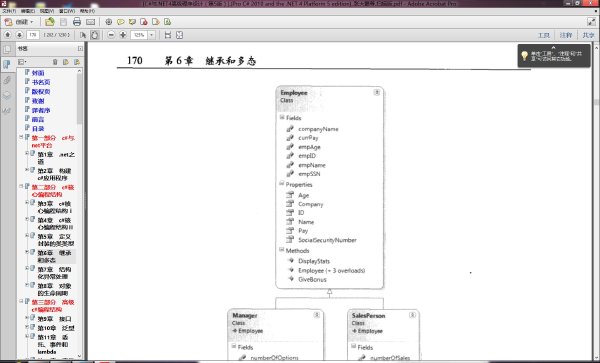Go to next page arrow
Viewport: 600px width, 363px height.
(x=19, y=35)
